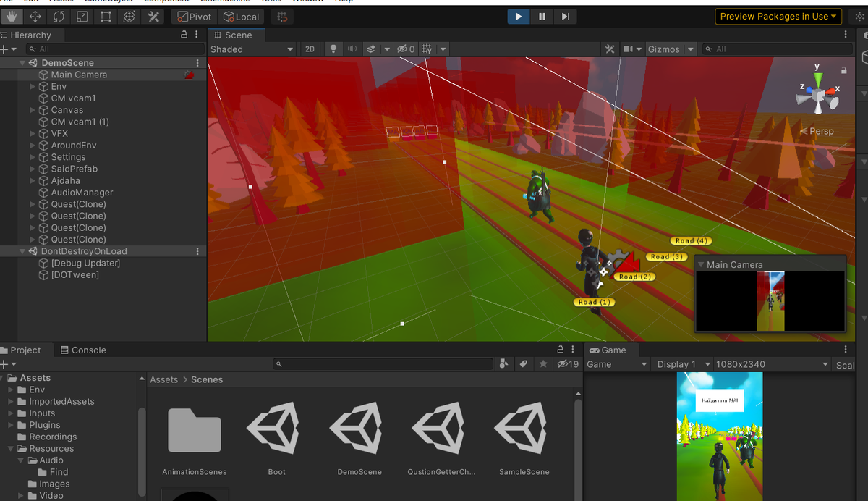Open the AnimationScenes folder
The height and width of the screenshot is (501, 868).
(x=195, y=439)
